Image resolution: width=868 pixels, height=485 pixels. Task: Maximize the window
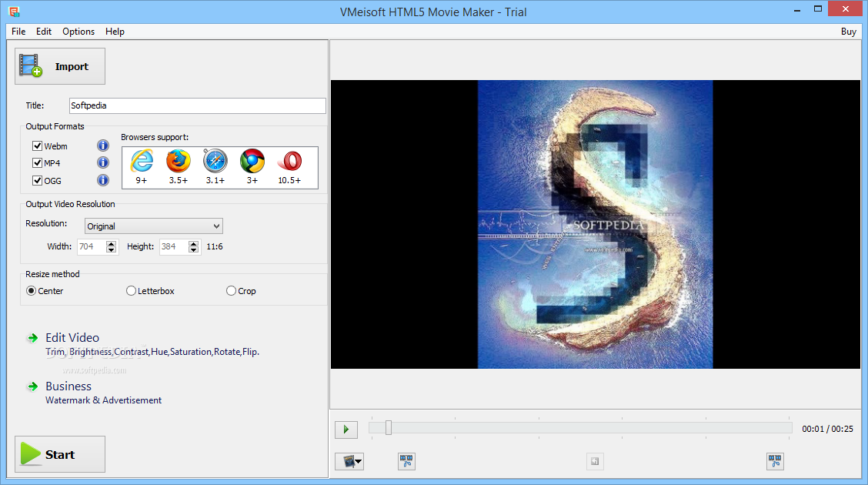(x=818, y=9)
